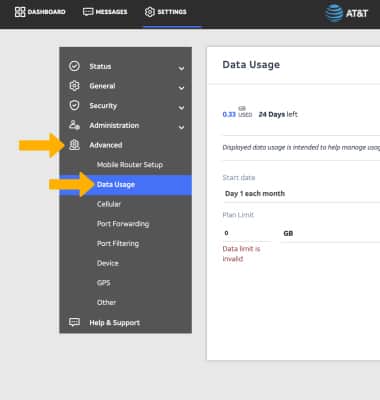Click the Dashboard grid icon

pos(20,12)
